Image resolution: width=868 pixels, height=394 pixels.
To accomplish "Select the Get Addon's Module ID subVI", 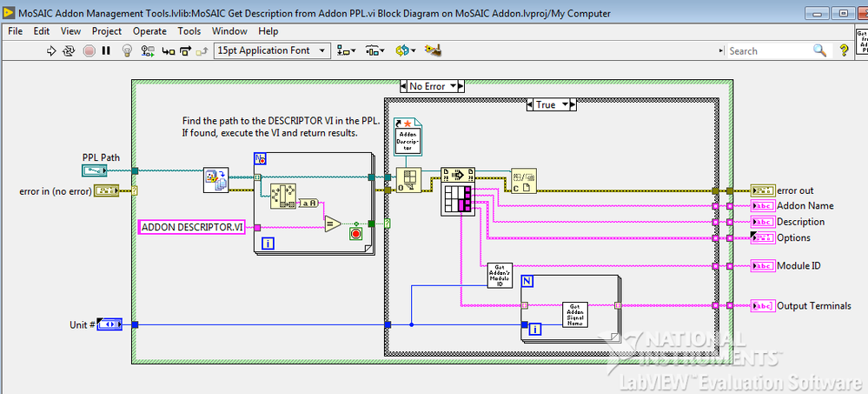I will 500,275.
